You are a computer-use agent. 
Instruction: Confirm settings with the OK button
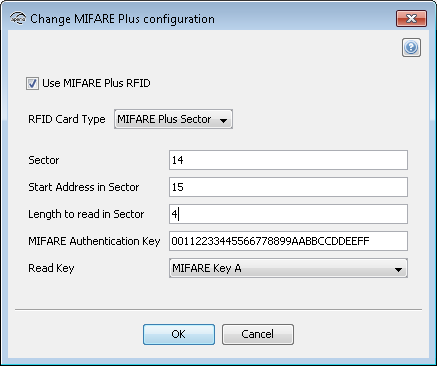point(179,334)
